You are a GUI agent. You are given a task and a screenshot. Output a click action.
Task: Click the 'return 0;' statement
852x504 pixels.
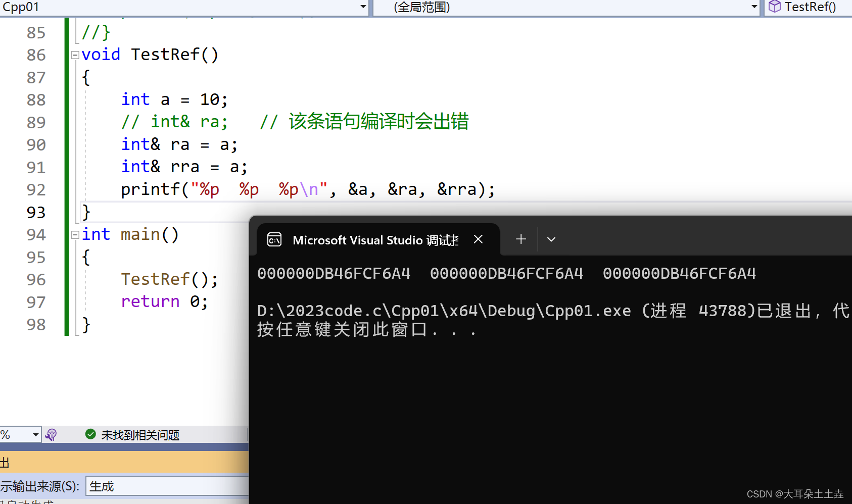pos(164,301)
